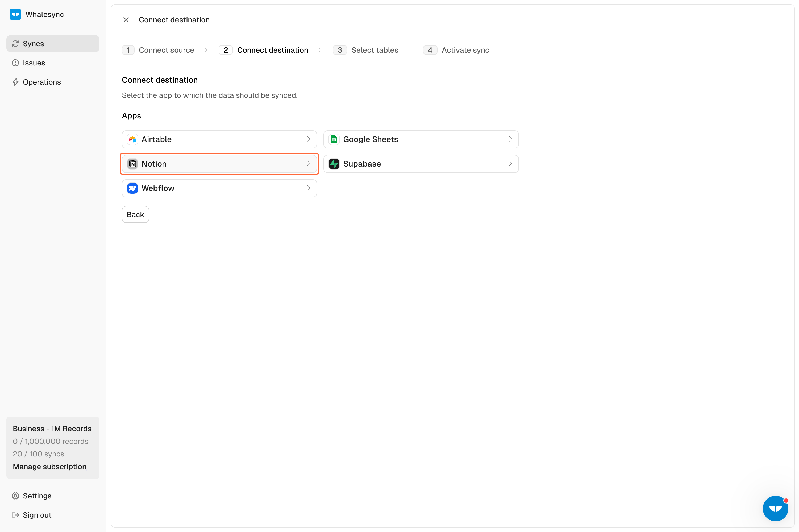Viewport: 799px width, 532px height.
Task: Click the '0 / 1,000,000 records' usage text
Action: point(51,441)
